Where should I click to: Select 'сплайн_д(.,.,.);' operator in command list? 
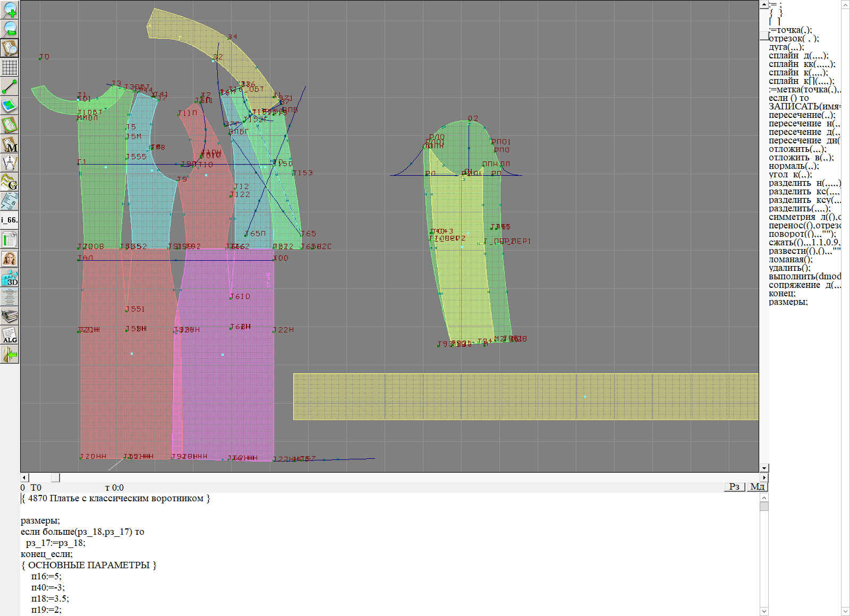tap(798, 56)
